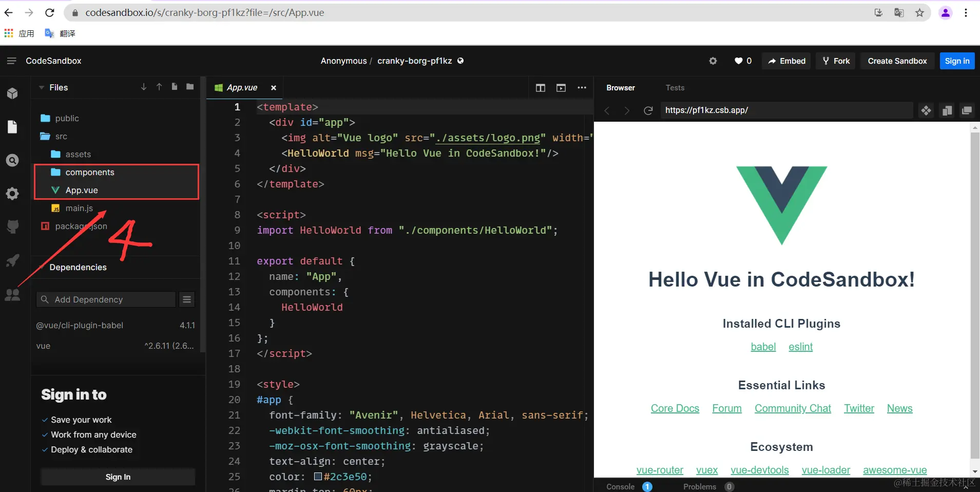Click the blue Sign in button

(957, 61)
